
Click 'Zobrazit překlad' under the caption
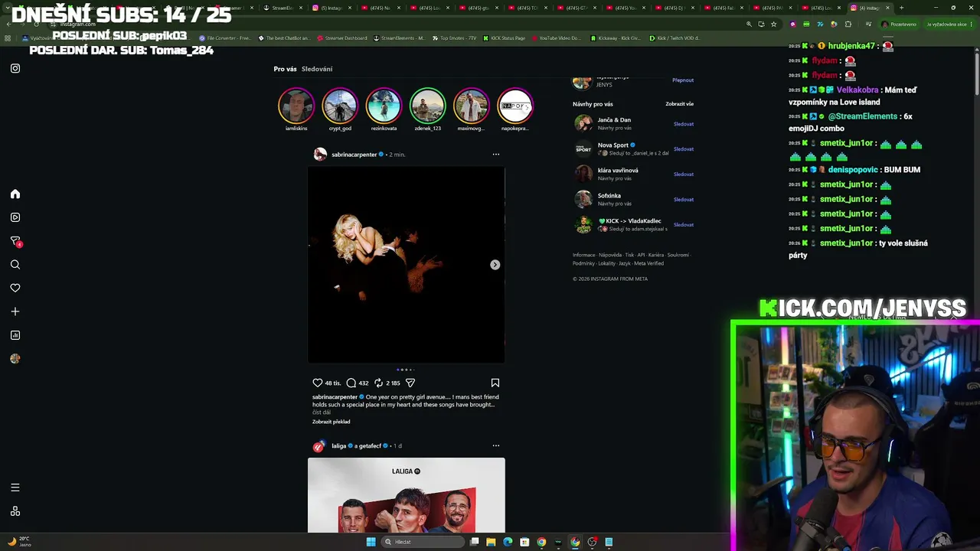331,422
